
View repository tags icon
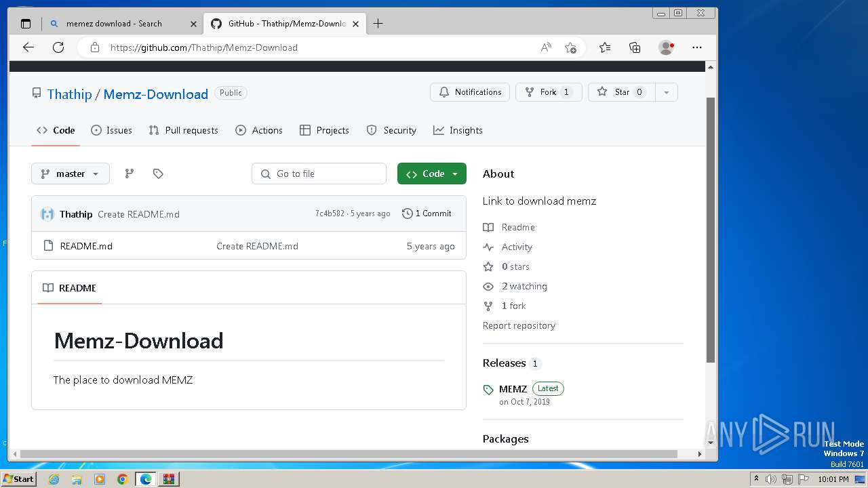[158, 174]
